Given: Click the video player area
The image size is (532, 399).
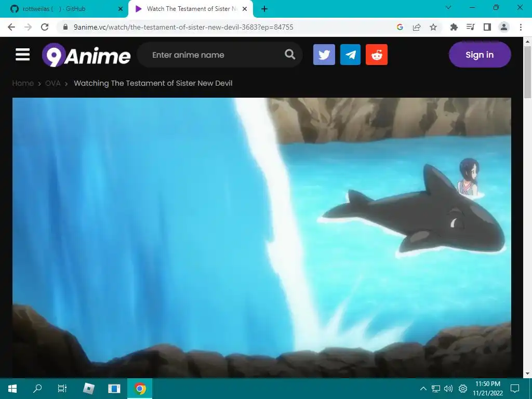Looking at the screenshot, I should pyautogui.click(x=262, y=237).
